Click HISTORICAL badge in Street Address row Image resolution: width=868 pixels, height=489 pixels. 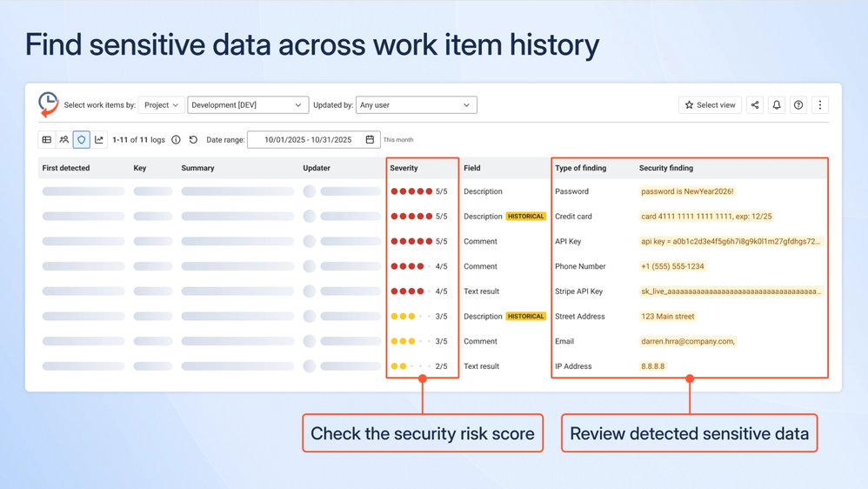(526, 316)
